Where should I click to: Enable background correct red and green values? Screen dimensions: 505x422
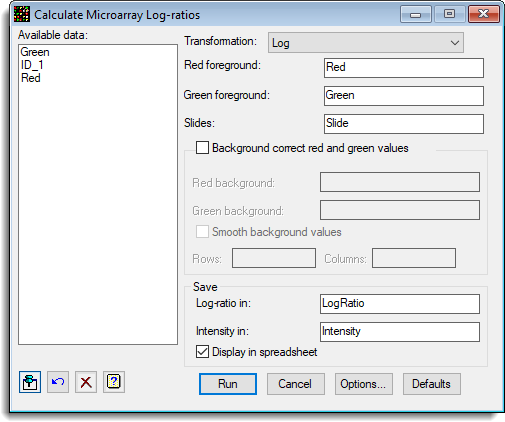click(x=202, y=148)
